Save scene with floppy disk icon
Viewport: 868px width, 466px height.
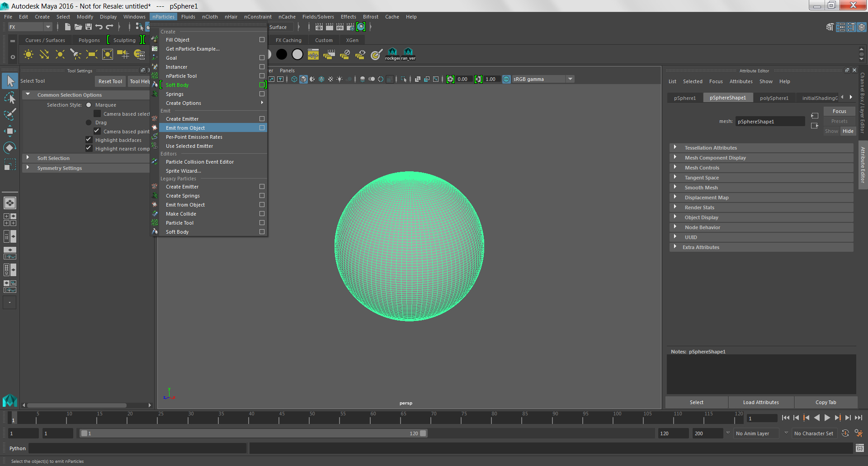pyautogui.click(x=89, y=27)
